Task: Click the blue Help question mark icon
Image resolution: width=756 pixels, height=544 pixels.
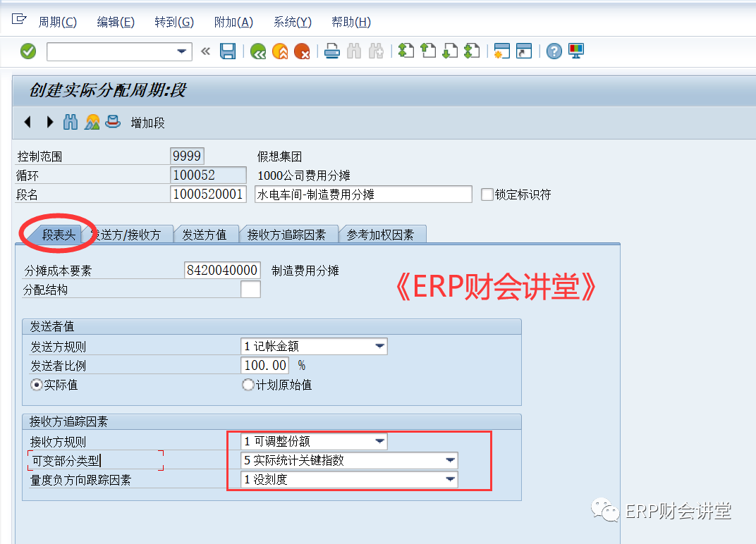Action: pyautogui.click(x=554, y=51)
